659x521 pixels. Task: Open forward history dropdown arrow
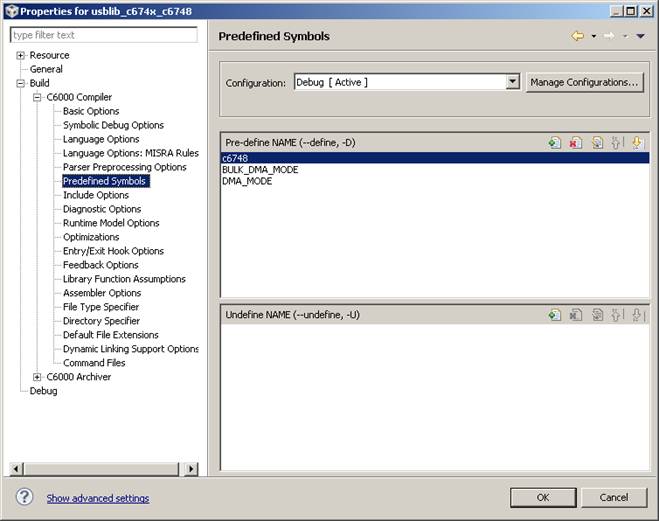click(625, 36)
